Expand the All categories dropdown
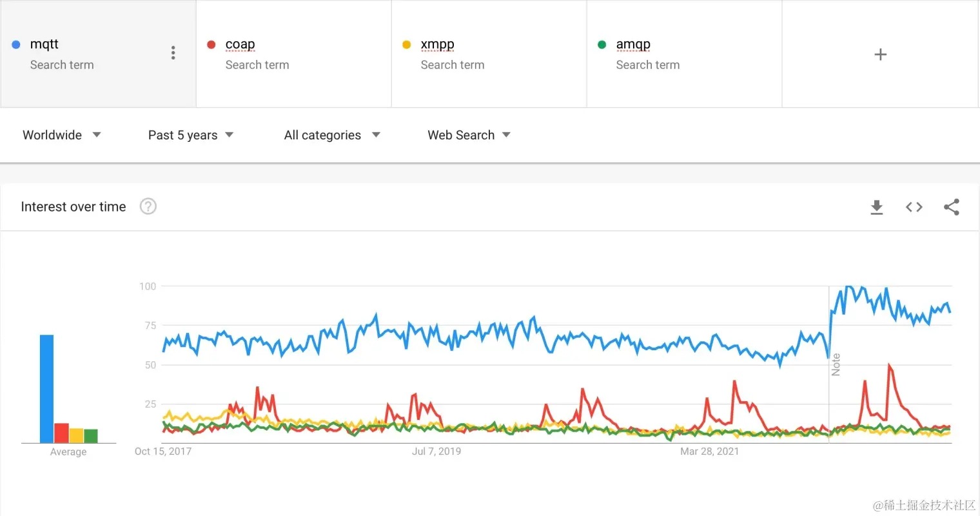 point(332,135)
